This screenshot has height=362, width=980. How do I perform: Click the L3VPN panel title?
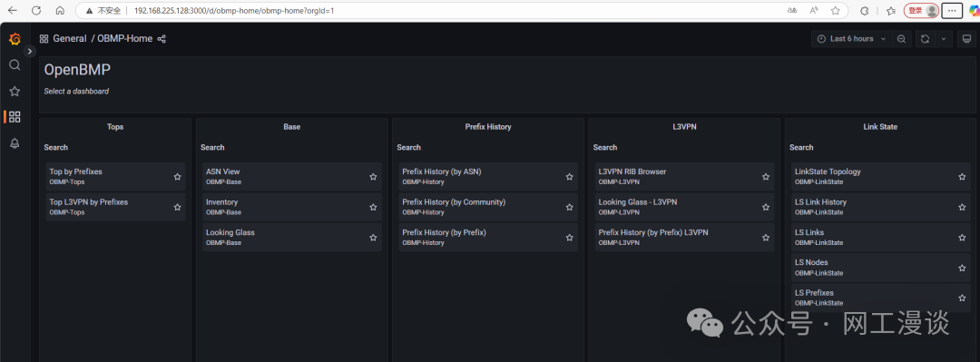click(x=684, y=127)
